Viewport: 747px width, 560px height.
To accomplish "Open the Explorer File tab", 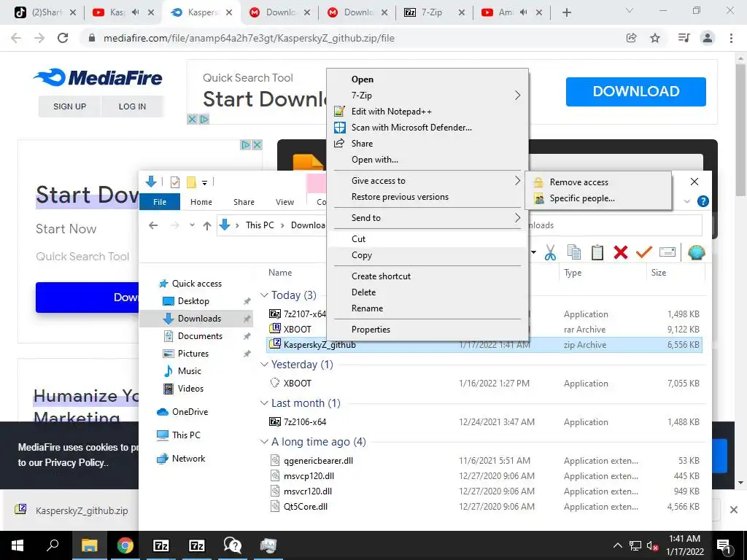I will [x=160, y=202].
